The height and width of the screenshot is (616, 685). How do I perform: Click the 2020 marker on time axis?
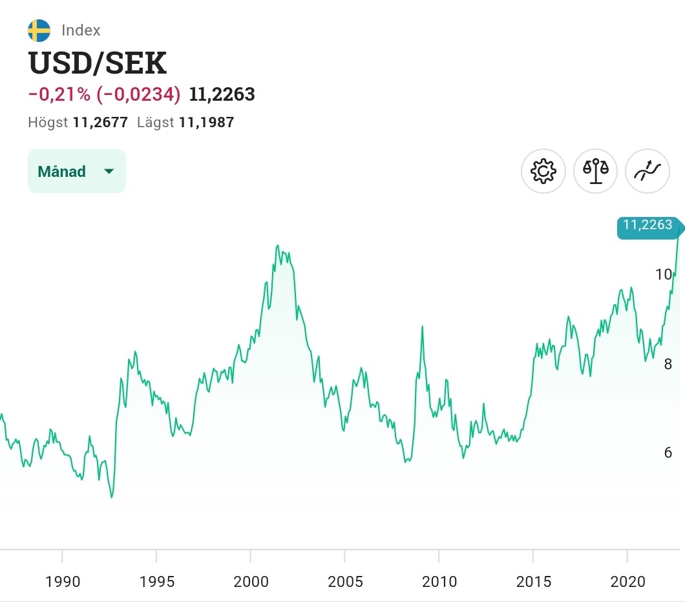point(627,582)
